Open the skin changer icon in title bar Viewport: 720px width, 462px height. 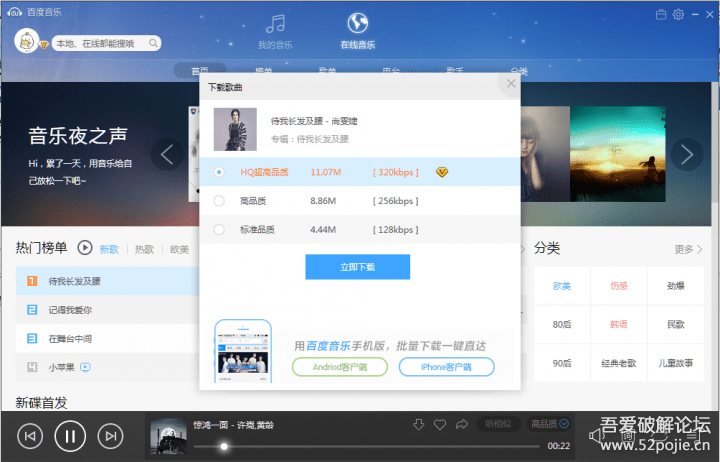(661, 15)
